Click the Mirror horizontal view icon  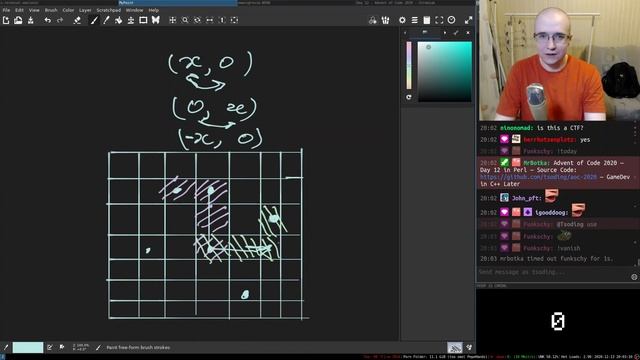pyautogui.click(x=209, y=20)
